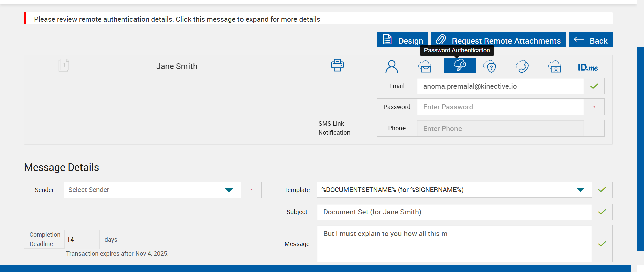Click the printer icon next to Jane Smith

(337, 65)
